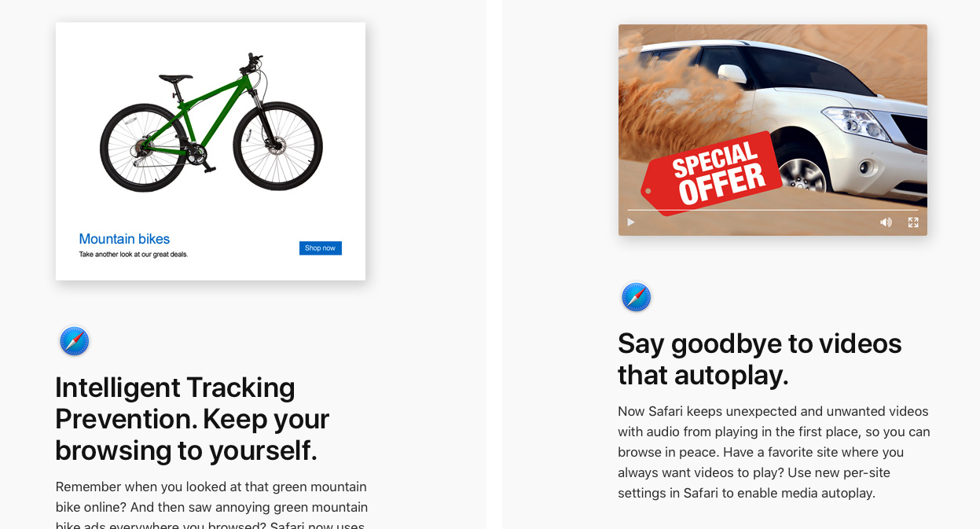980x529 pixels.
Task: Open the Mountain bikes link
Action: tap(124, 239)
